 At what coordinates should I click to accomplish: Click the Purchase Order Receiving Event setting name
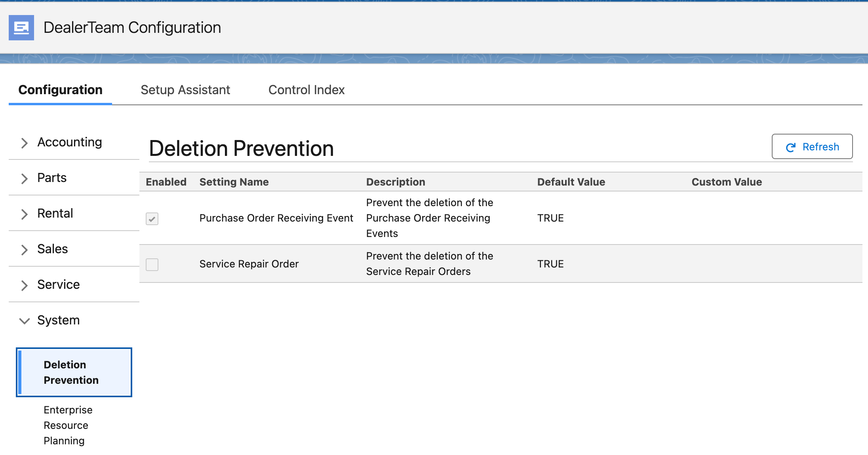[x=276, y=218]
